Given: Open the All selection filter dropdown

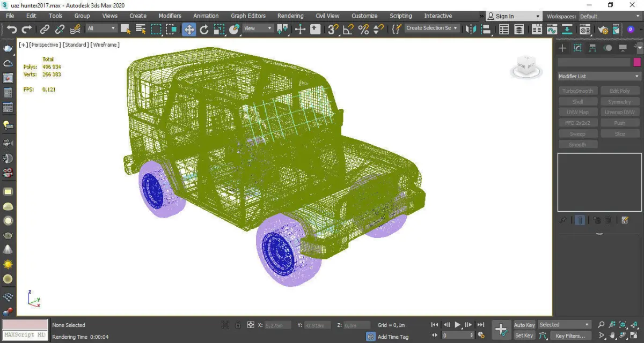Looking at the screenshot, I should [101, 28].
